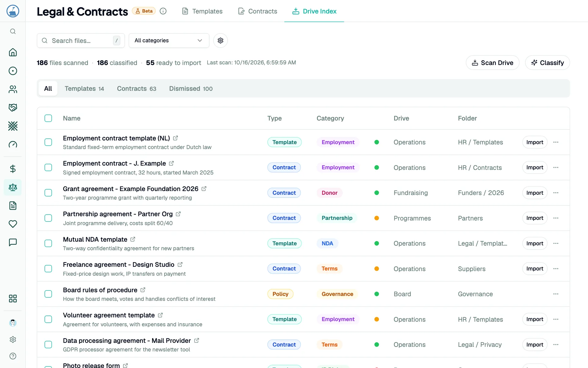
Task: Check Board rules of procedure row
Action: coord(48,294)
